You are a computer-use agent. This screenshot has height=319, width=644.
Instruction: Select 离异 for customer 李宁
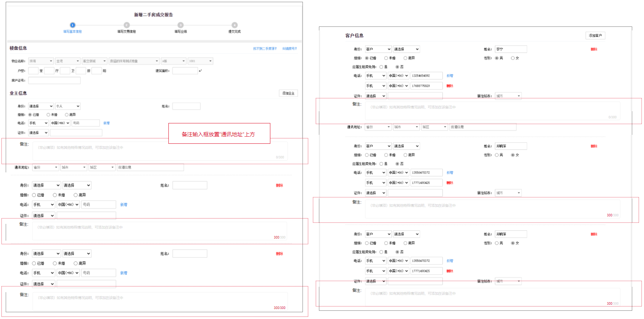[x=405, y=58]
